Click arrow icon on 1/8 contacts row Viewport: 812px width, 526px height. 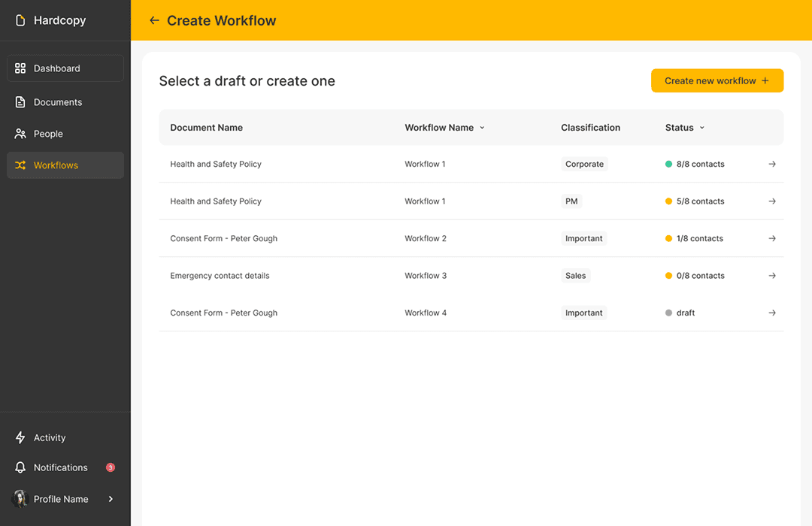click(771, 238)
